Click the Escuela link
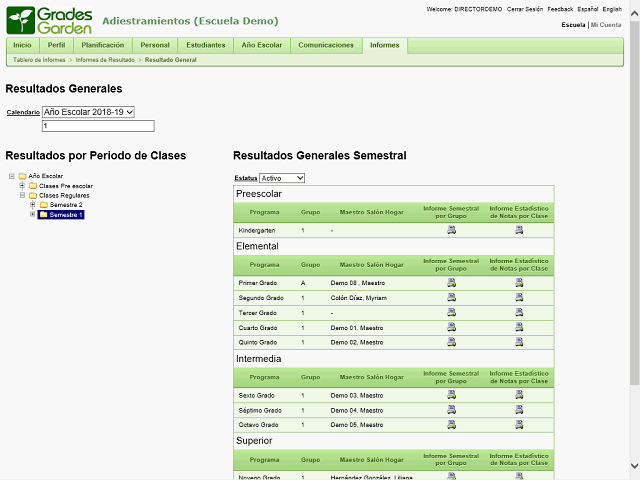Screen dimensions: 640x480 (573, 24)
